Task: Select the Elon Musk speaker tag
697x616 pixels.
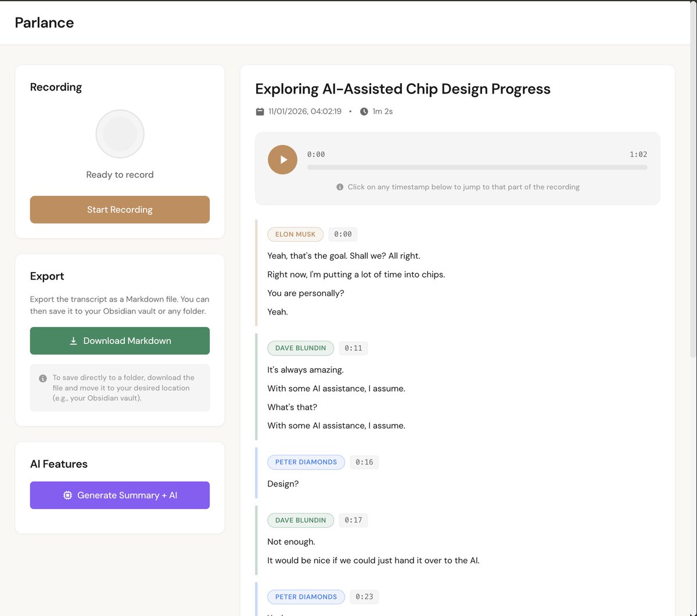Action: point(295,234)
